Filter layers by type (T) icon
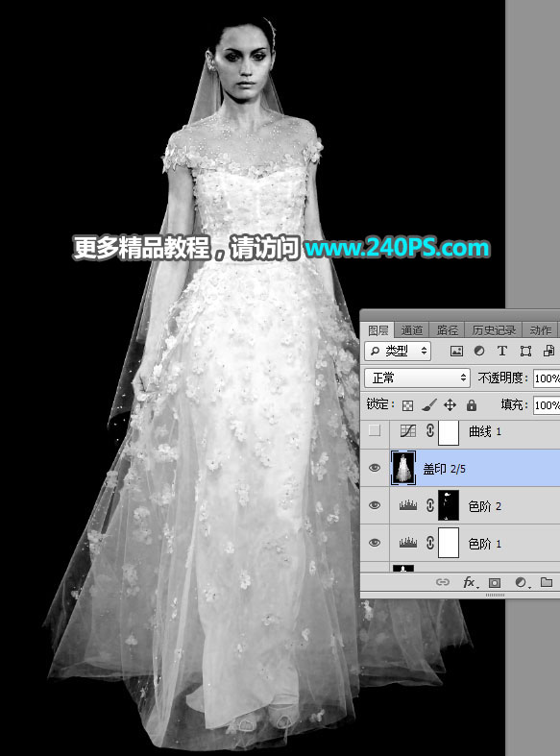This screenshot has height=756, width=560. [502, 351]
